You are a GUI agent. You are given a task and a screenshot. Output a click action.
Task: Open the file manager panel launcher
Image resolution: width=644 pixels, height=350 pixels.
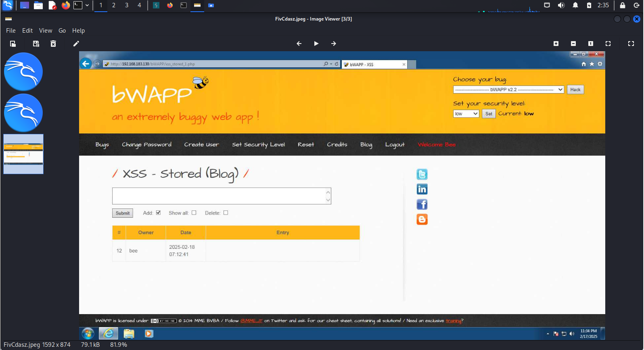[x=38, y=5]
